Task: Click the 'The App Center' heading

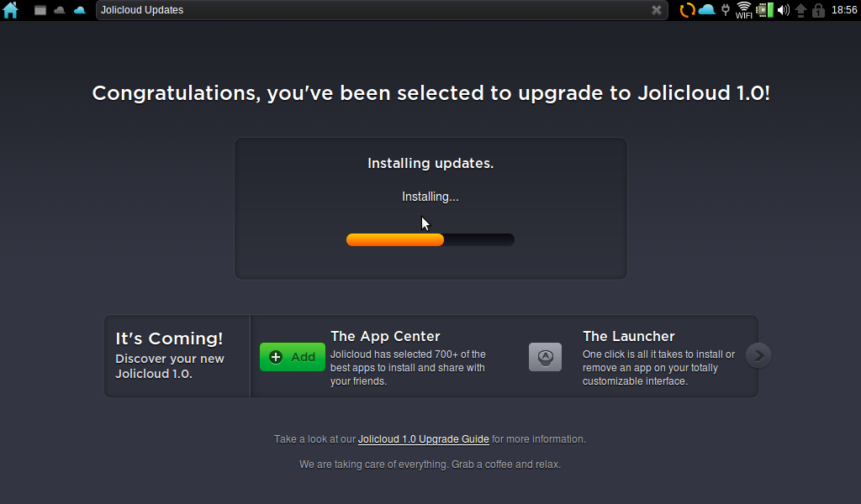Action: coord(385,336)
